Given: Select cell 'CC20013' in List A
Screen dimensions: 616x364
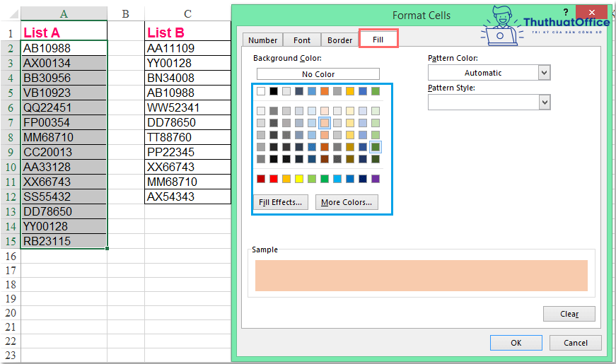Looking at the screenshot, I should (x=64, y=152).
